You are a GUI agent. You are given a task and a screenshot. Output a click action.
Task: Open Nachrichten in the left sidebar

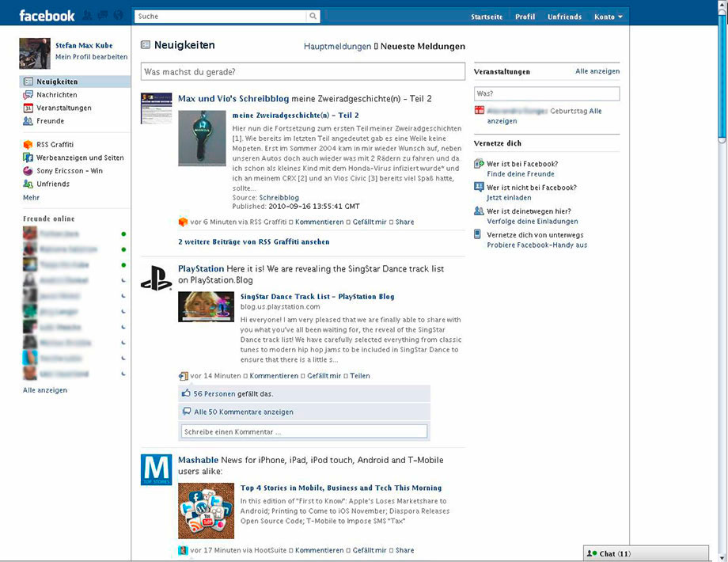56,95
